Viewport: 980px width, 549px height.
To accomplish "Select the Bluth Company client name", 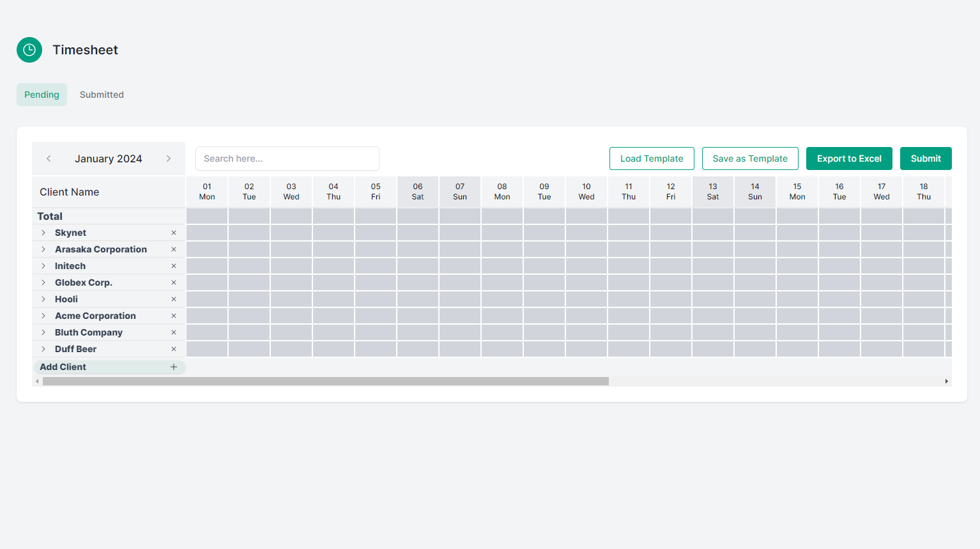I will pos(89,332).
